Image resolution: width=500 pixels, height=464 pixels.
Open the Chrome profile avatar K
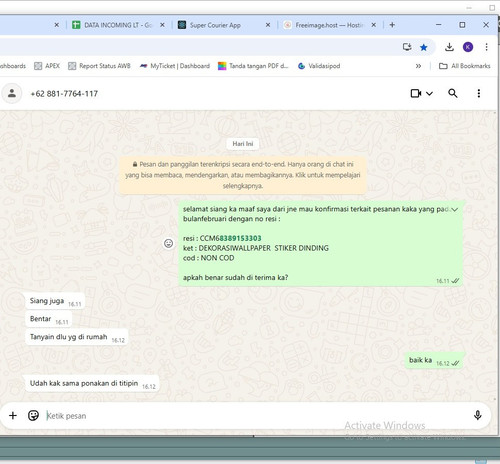pyautogui.click(x=468, y=47)
